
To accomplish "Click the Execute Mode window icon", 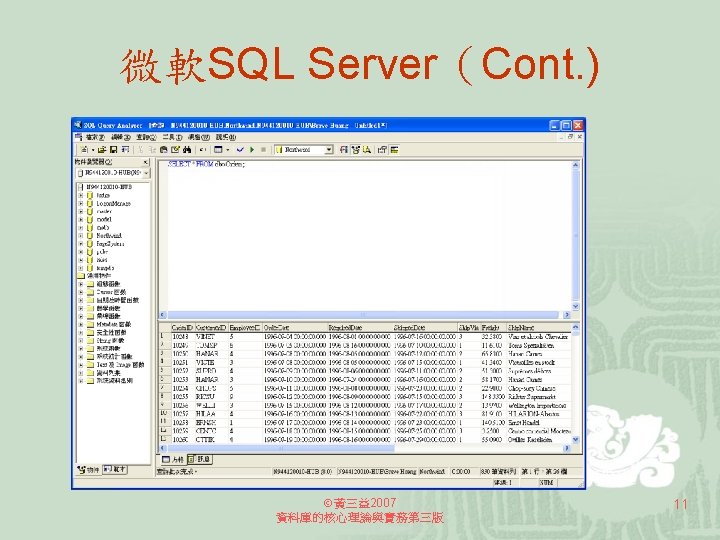I will [x=218, y=150].
